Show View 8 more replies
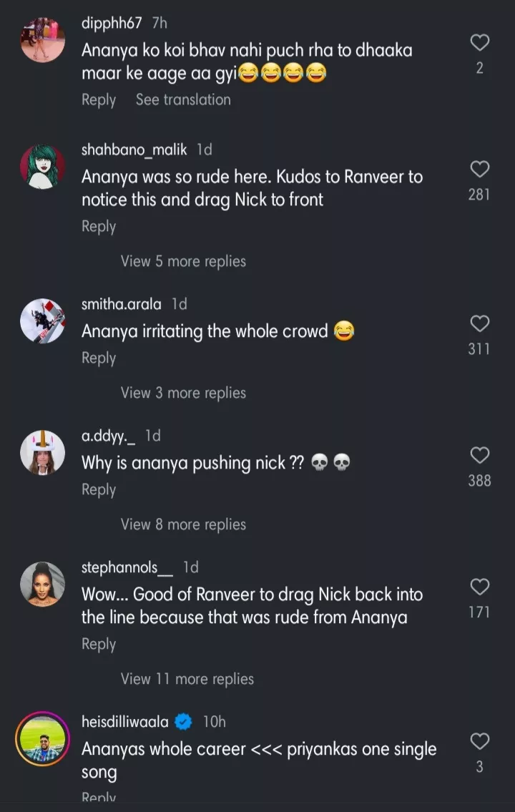This screenshot has height=812, width=515. coord(183,525)
